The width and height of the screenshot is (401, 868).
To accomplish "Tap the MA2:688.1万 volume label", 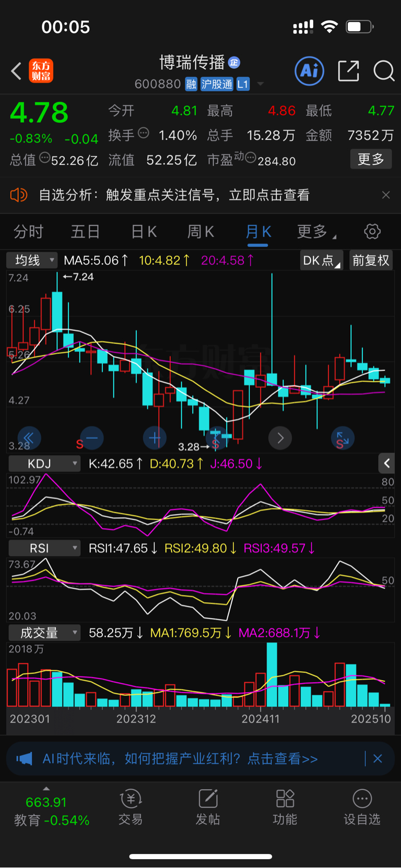I will coord(279,633).
